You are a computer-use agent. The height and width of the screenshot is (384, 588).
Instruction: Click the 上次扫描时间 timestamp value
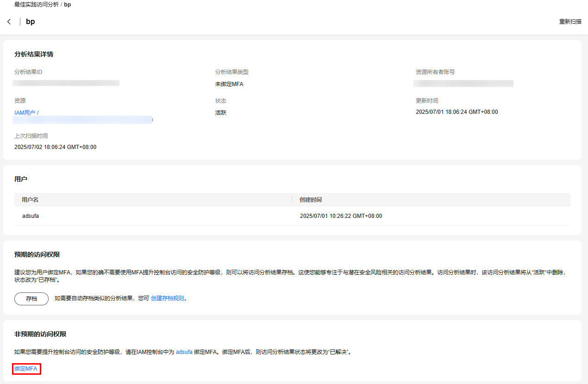(55, 147)
